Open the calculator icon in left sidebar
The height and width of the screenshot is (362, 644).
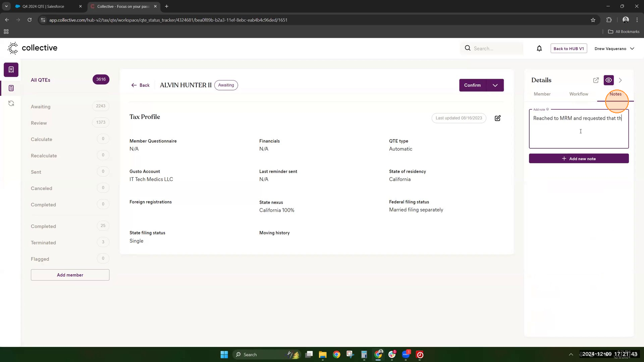11,88
